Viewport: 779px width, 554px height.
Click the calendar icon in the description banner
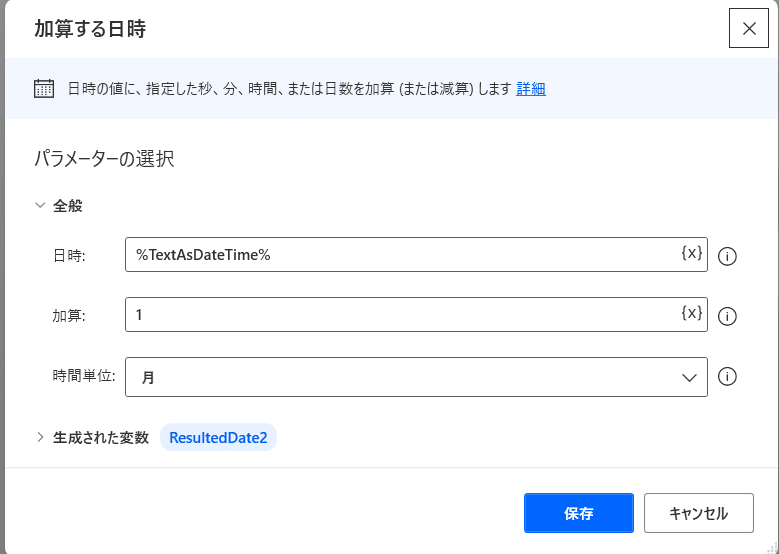(44, 89)
